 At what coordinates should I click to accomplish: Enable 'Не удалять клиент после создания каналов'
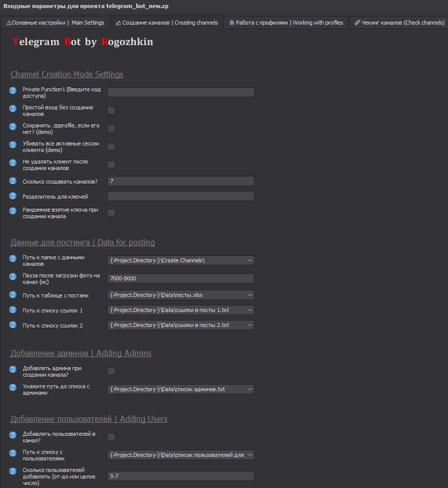[x=111, y=165]
